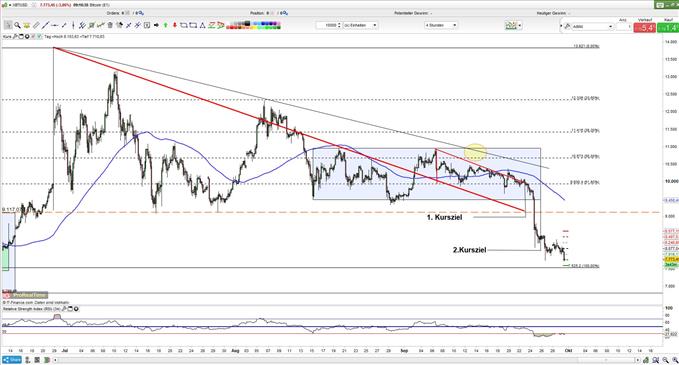
Task: Click the blue Share button
Action: pos(12,360)
